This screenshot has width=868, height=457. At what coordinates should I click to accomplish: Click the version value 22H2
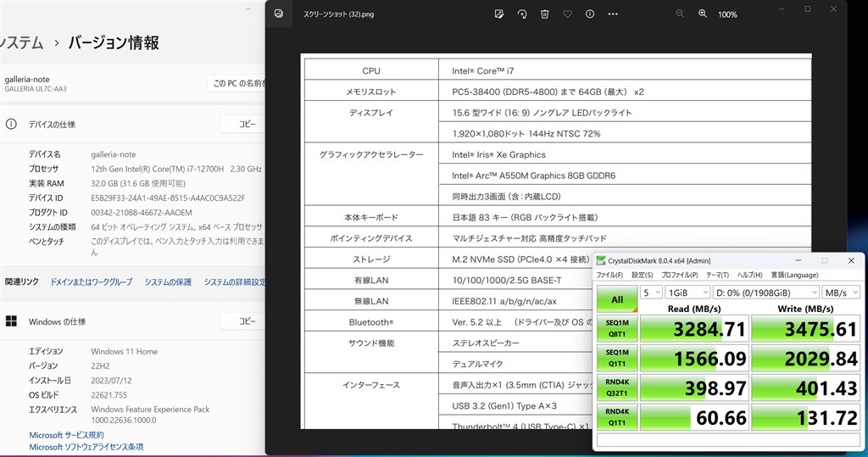[x=100, y=365]
